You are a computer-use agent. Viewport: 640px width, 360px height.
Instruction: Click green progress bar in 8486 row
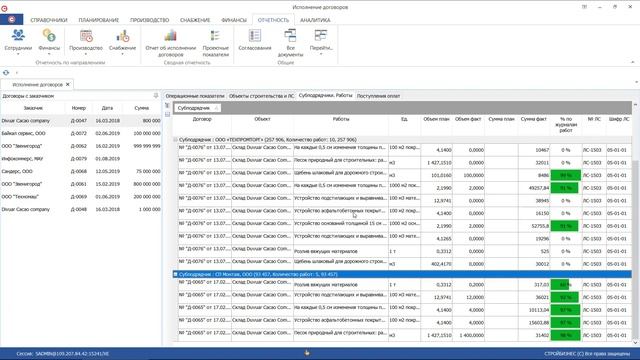click(x=566, y=176)
